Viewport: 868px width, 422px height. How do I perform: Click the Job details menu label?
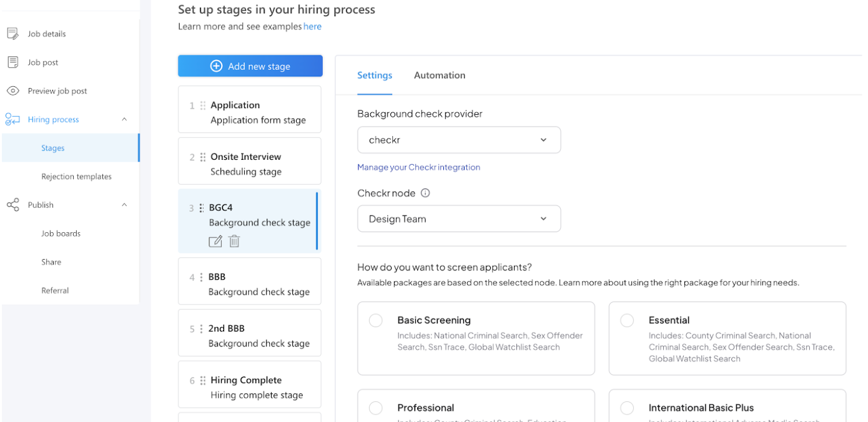point(47,34)
